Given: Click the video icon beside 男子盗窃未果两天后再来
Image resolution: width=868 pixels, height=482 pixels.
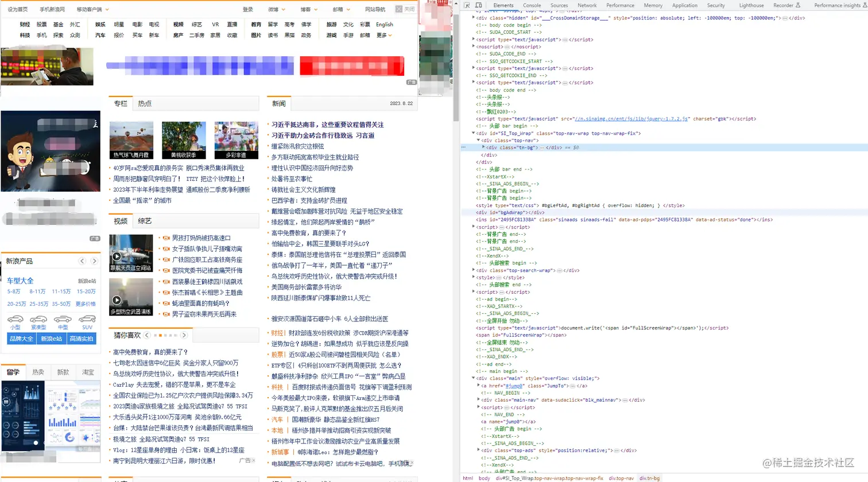Looking at the screenshot, I should tap(166, 314).
